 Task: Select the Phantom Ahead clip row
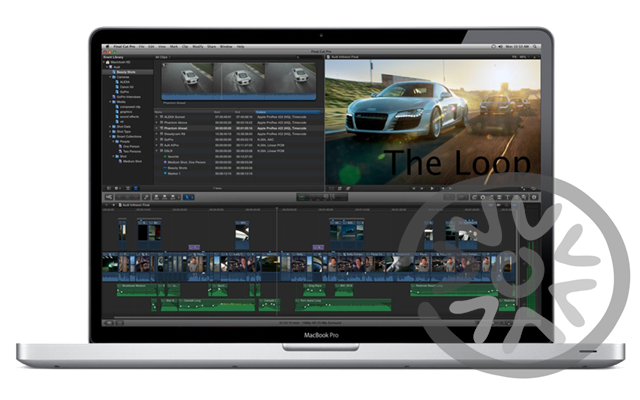click(x=237, y=128)
